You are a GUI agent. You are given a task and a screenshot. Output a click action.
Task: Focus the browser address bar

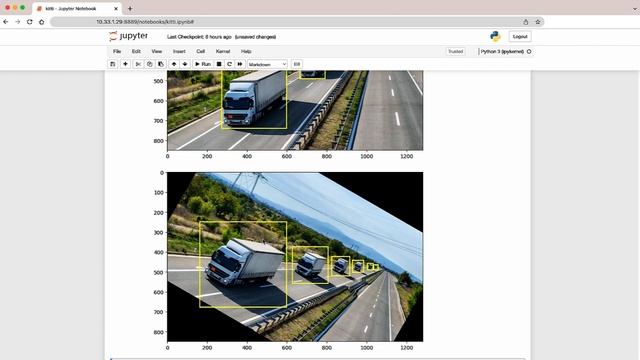297,22
